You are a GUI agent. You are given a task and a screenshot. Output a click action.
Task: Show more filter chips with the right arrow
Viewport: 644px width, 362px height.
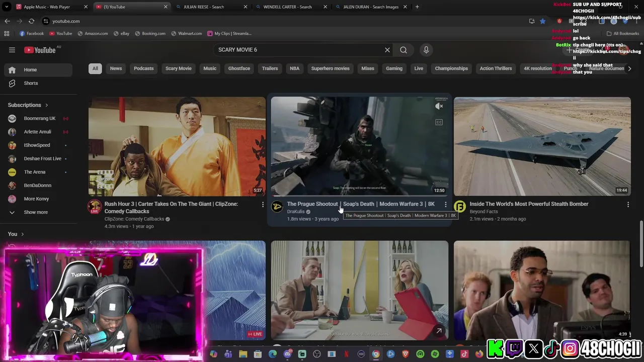tap(629, 68)
